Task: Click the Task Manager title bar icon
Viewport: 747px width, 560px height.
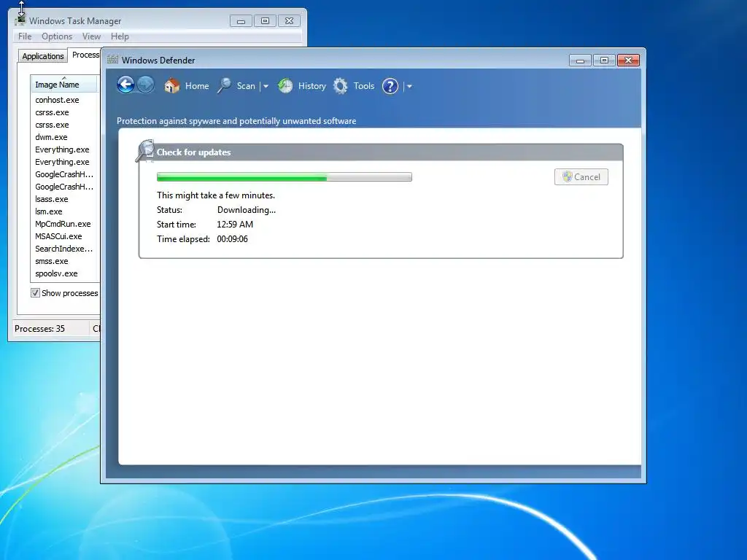Action: (20, 20)
